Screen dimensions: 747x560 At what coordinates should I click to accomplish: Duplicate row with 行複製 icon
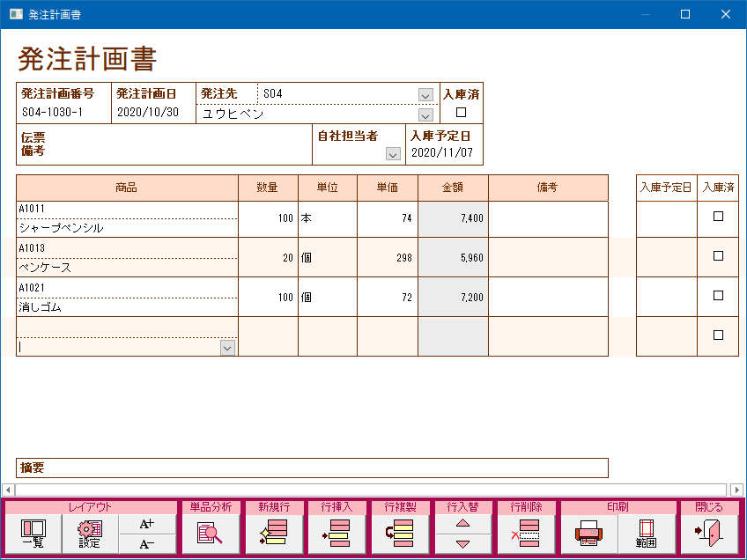[400, 534]
